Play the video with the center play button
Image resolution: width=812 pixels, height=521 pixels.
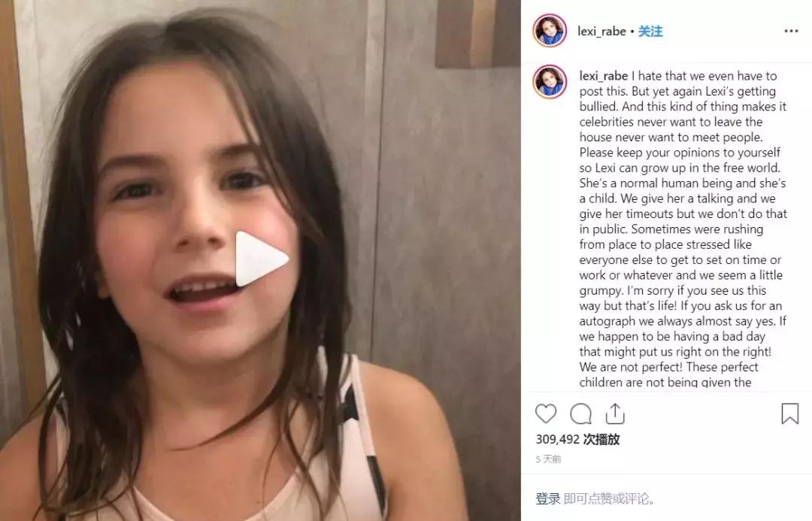(262, 259)
